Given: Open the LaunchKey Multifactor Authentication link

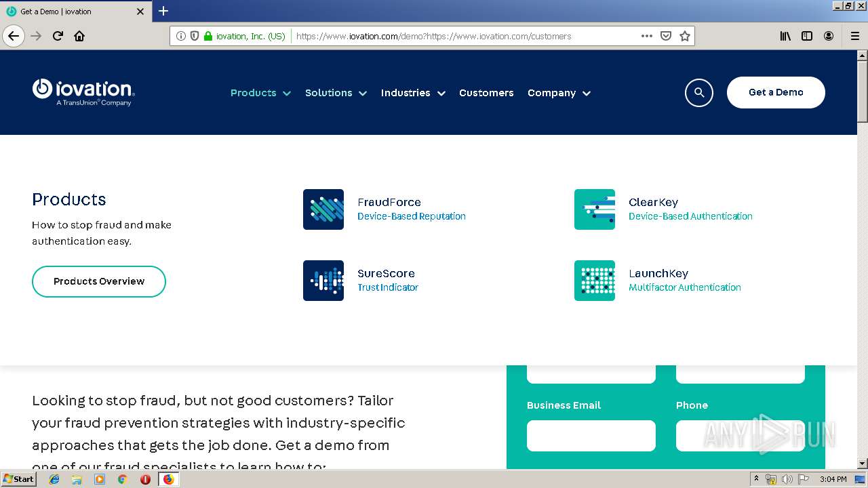Looking at the screenshot, I should coord(684,280).
